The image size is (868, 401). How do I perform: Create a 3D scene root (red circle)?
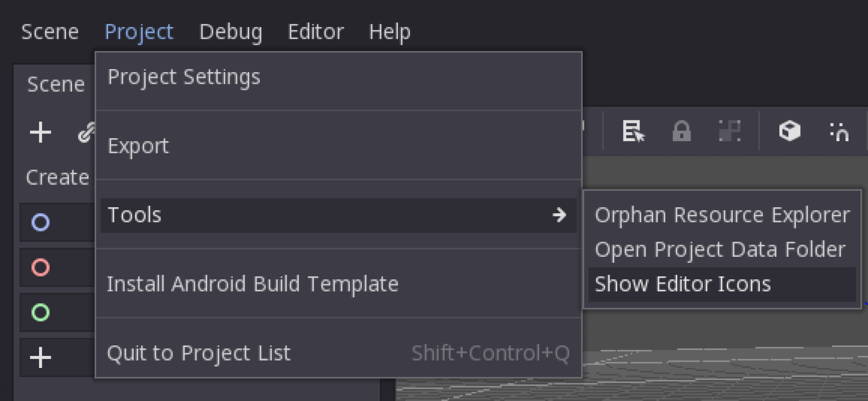click(41, 267)
